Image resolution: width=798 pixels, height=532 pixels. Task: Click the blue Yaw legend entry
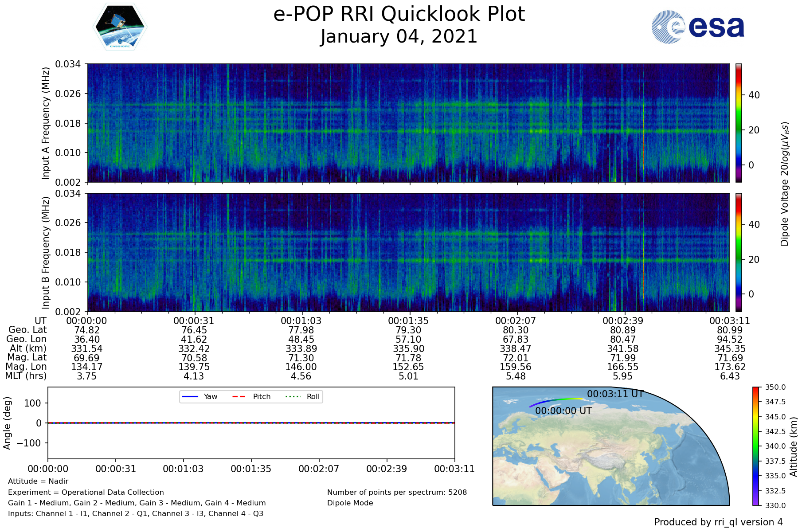click(x=199, y=396)
